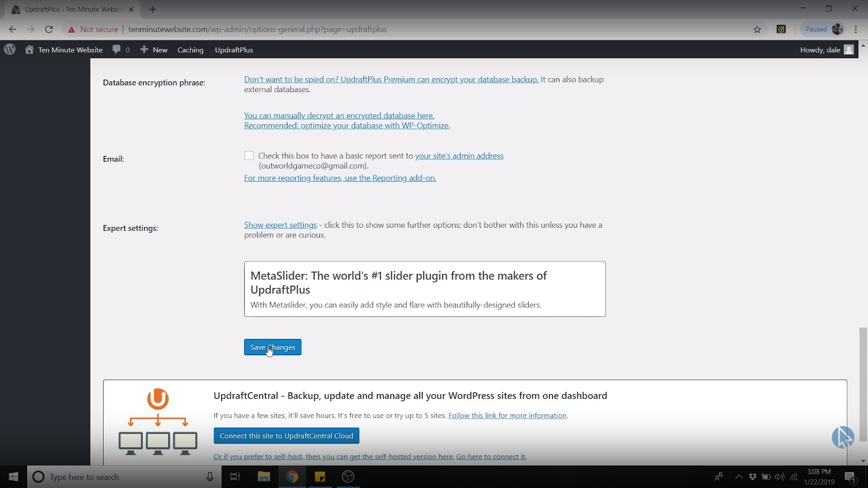
Task: Bookmark this page with star icon
Action: 757,29
